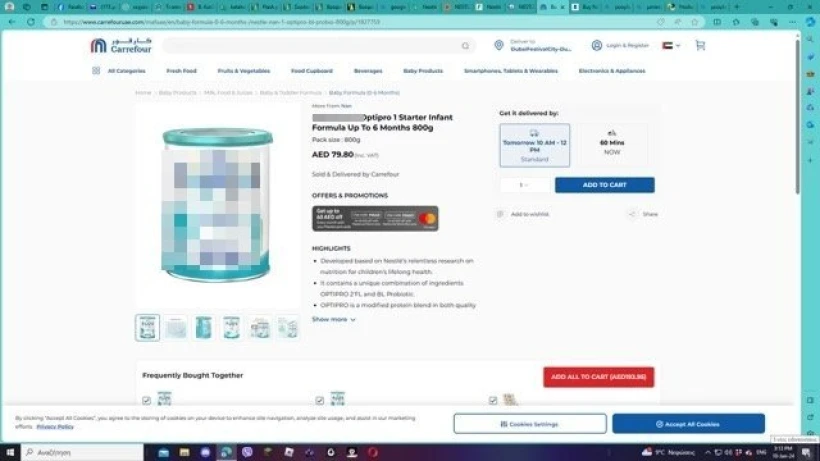820x461 pixels.
Task: Toggle the second Frequently Bought Together checkbox
Action: tap(320, 401)
